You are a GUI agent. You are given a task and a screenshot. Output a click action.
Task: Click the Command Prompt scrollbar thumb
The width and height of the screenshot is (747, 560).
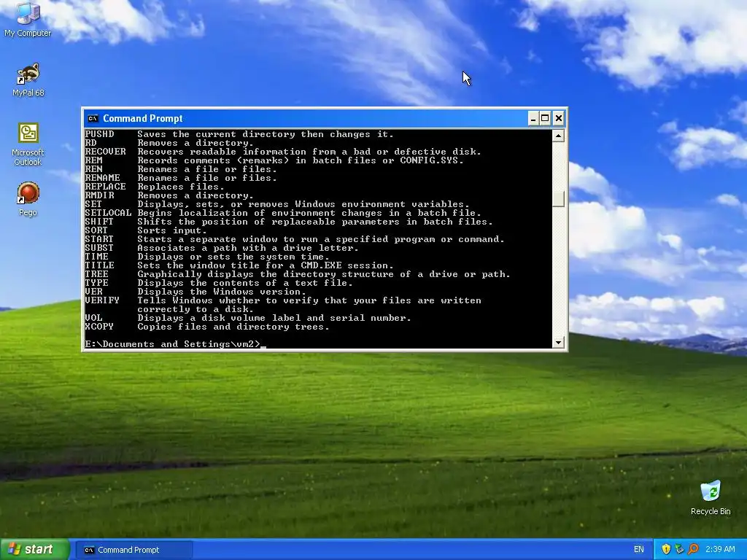[558, 199]
